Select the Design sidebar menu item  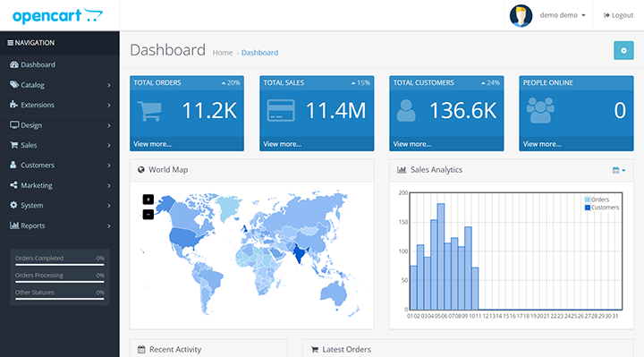pyautogui.click(x=60, y=125)
